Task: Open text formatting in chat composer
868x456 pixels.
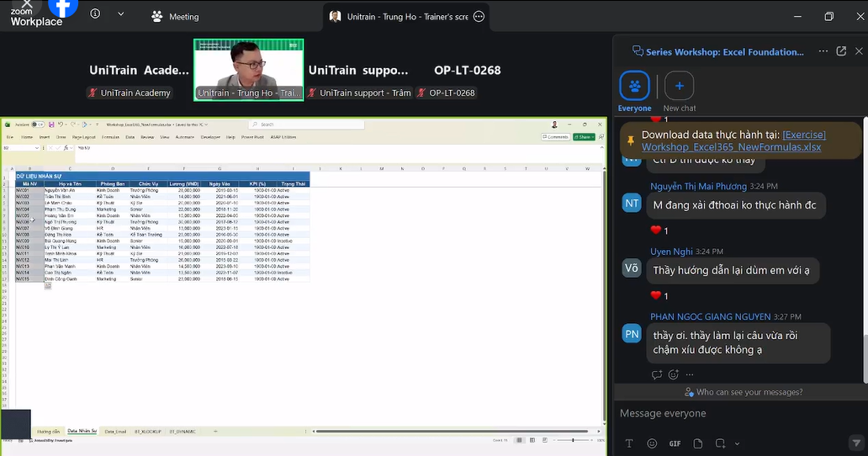Action: coord(629,443)
